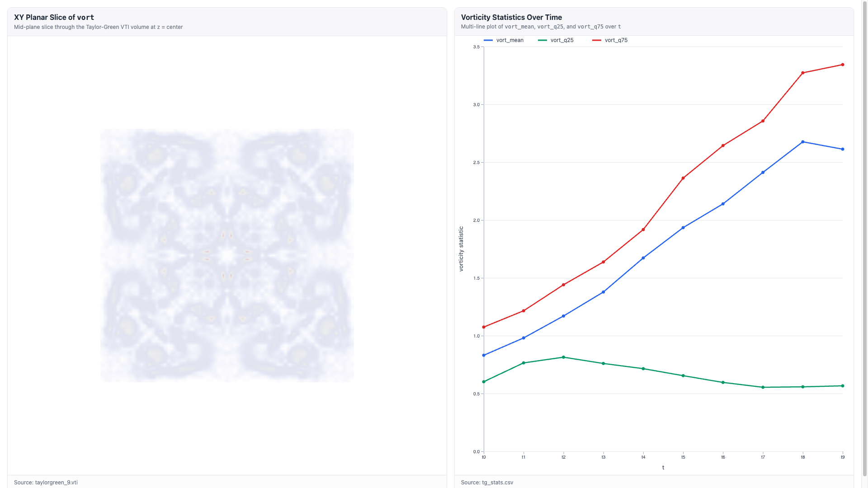
Task: Click the 'Multi-line plot' subtitle text
Action: 541,27
